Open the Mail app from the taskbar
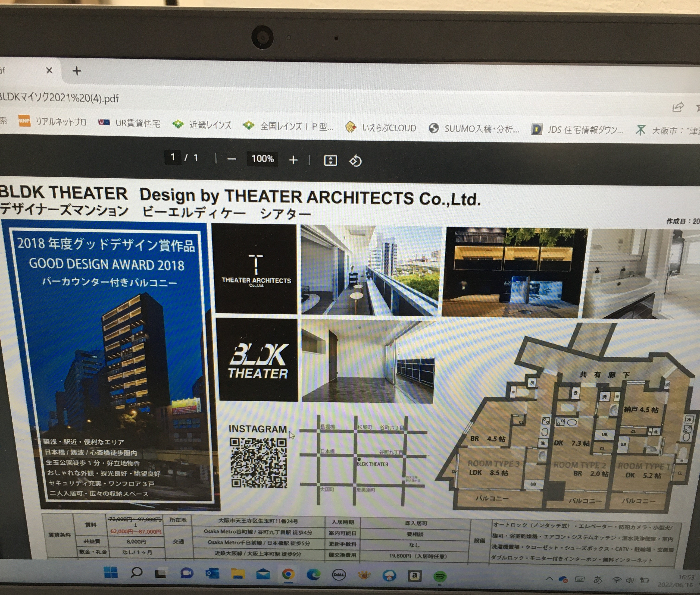 pyautogui.click(x=263, y=574)
